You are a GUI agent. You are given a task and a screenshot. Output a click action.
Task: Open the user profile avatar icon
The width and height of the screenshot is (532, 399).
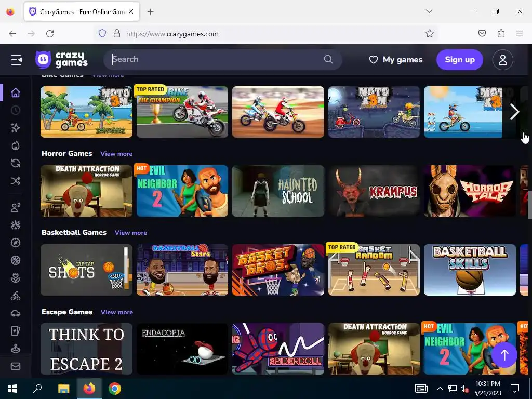(502, 60)
